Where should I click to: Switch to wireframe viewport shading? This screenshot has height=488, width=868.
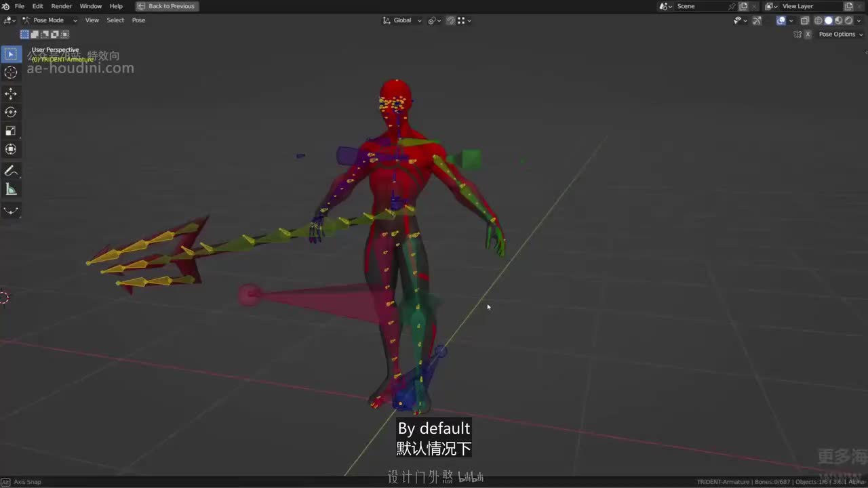(818, 20)
